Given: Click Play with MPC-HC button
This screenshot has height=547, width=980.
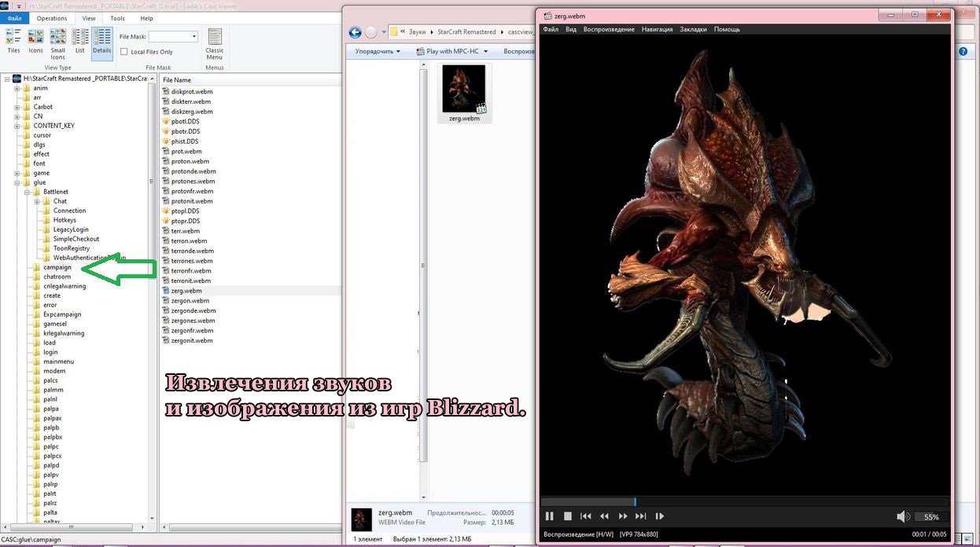Looking at the screenshot, I should 452,52.
